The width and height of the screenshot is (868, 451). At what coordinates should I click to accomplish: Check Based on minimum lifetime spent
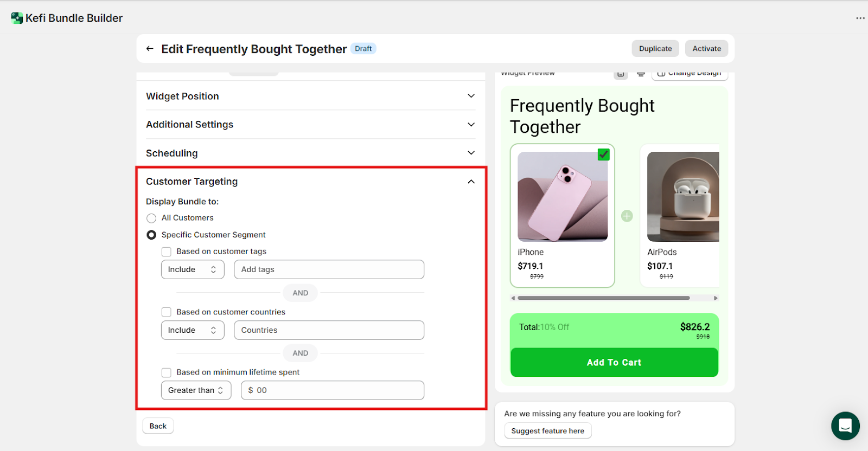coord(167,372)
